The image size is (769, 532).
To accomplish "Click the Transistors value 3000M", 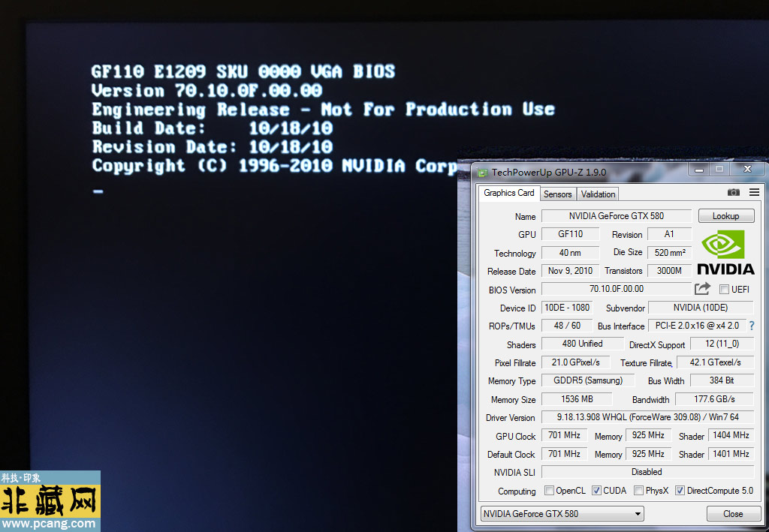I will tap(669, 271).
